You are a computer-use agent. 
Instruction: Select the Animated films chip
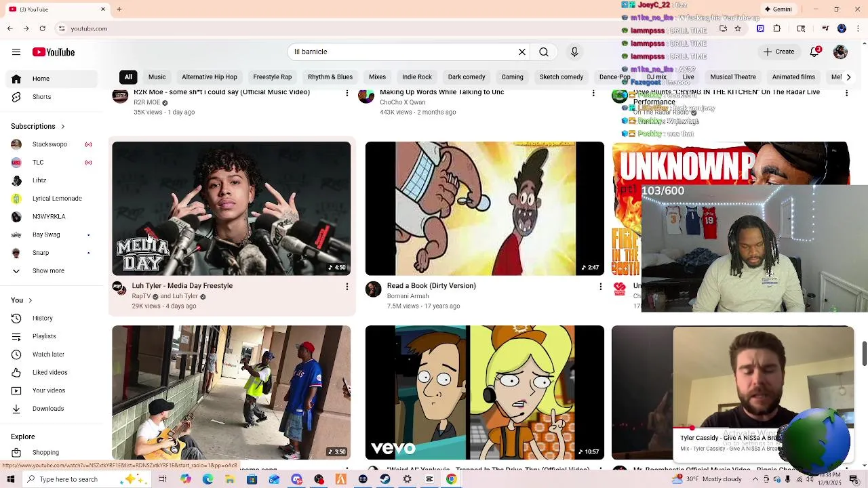point(793,77)
